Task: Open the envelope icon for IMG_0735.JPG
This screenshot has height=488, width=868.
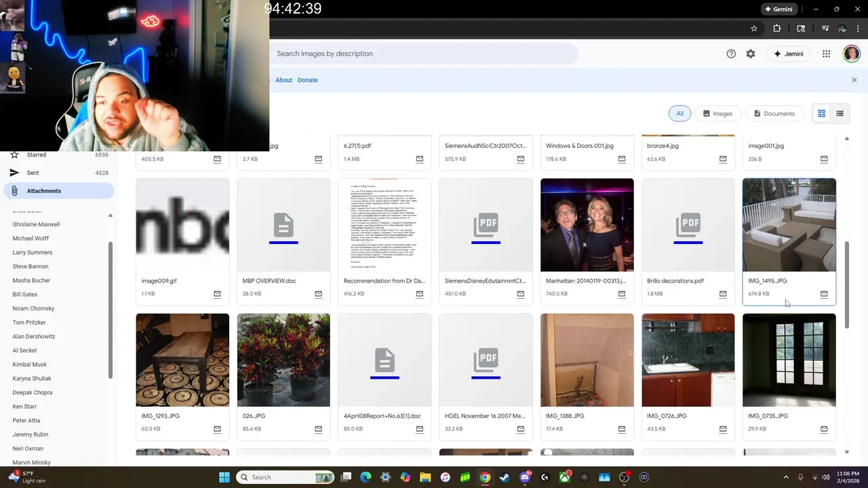Action: click(x=824, y=428)
